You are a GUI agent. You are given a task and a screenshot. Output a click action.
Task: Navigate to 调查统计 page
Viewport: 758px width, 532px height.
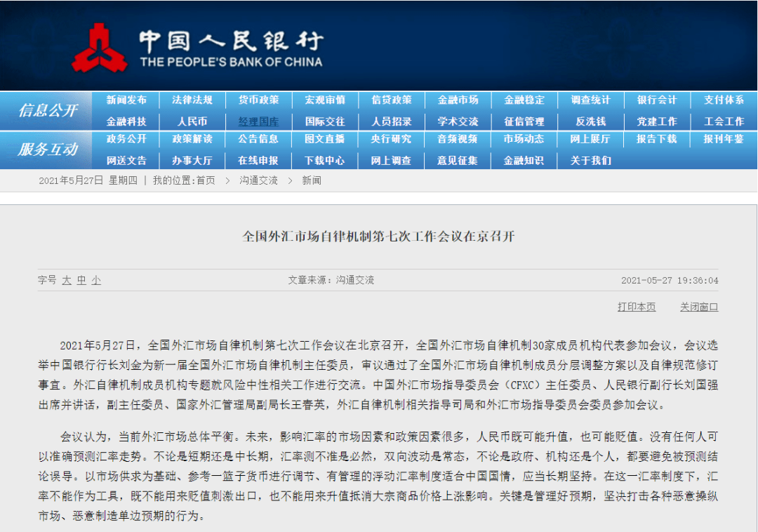[x=590, y=100]
